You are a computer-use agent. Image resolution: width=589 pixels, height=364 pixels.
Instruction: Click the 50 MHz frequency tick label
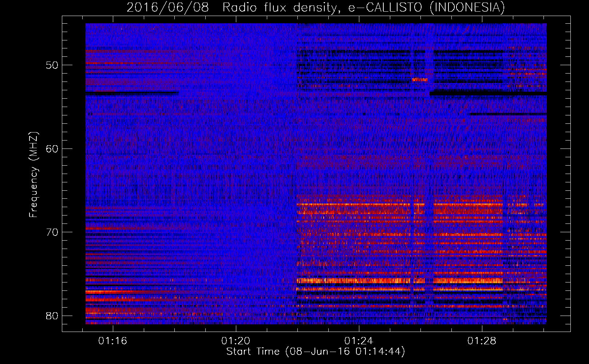[52, 65]
